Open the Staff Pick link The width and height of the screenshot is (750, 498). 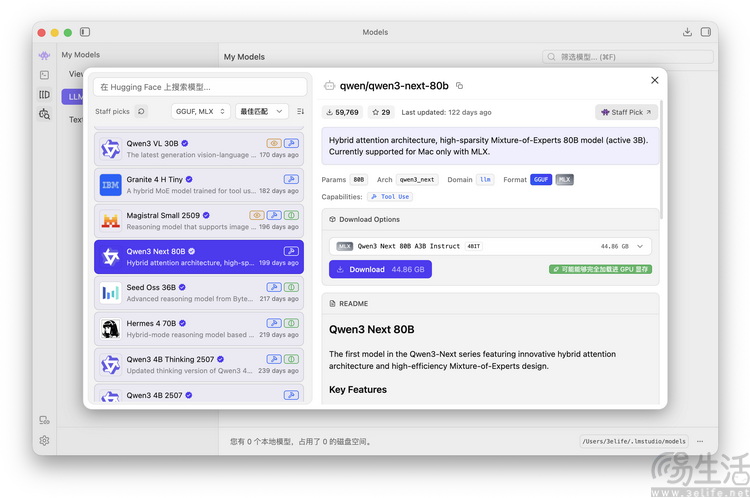(x=626, y=112)
